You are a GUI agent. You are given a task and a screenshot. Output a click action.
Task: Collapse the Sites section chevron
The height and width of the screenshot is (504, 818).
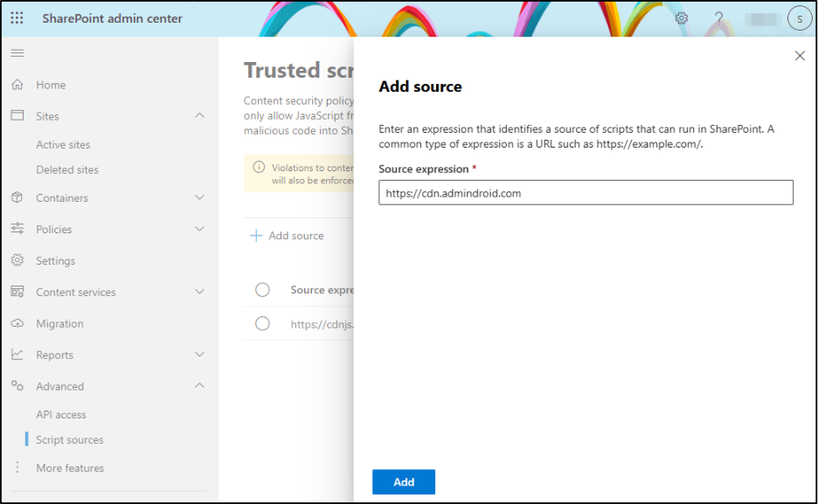point(199,116)
